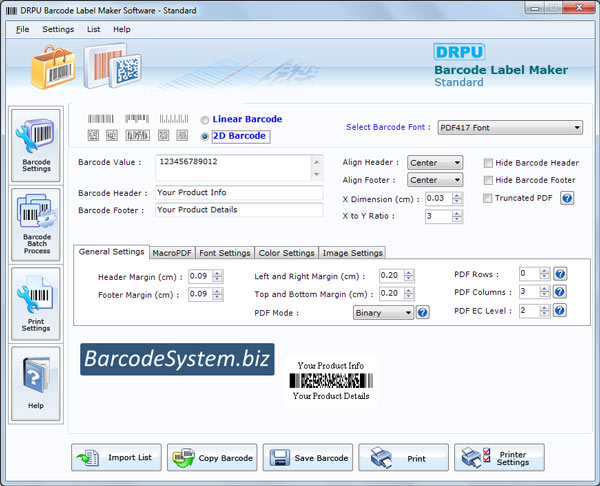Open Print Settings sidebar panel

pyautogui.click(x=36, y=303)
